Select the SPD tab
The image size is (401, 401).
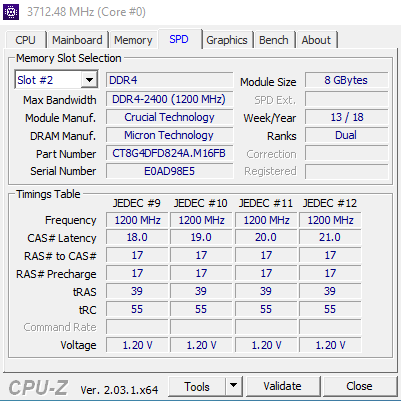click(179, 39)
